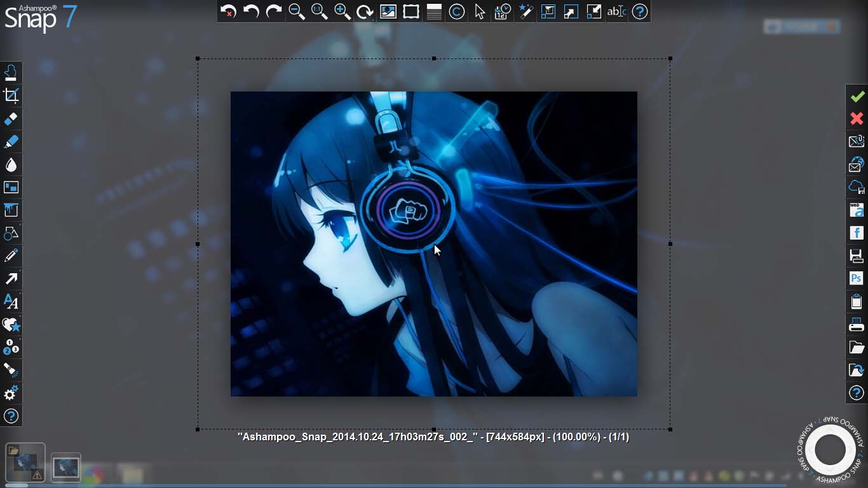Rotate the image clockwise
The width and height of the screenshot is (868, 488).
(x=365, y=11)
